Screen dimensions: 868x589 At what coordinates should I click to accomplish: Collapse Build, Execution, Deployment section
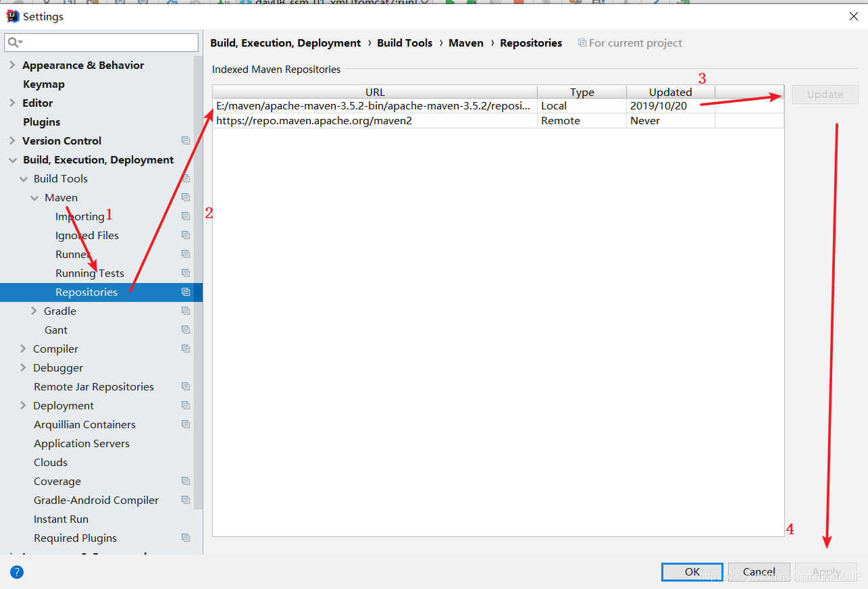coord(12,160)
